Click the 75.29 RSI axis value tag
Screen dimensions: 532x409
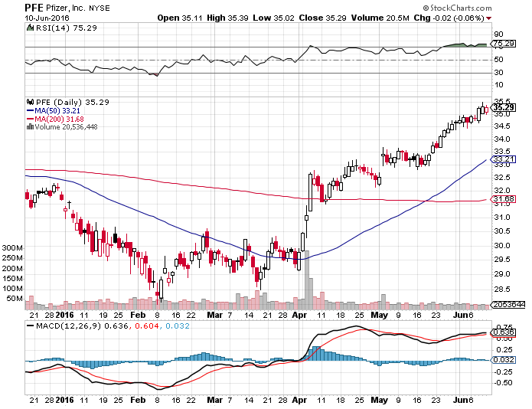coord(504,44)
